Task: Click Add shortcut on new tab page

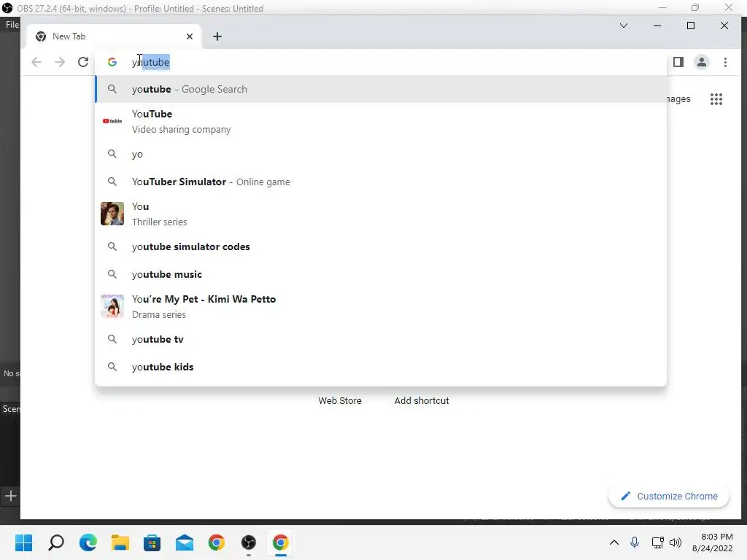Action: [x=422, y=400]
